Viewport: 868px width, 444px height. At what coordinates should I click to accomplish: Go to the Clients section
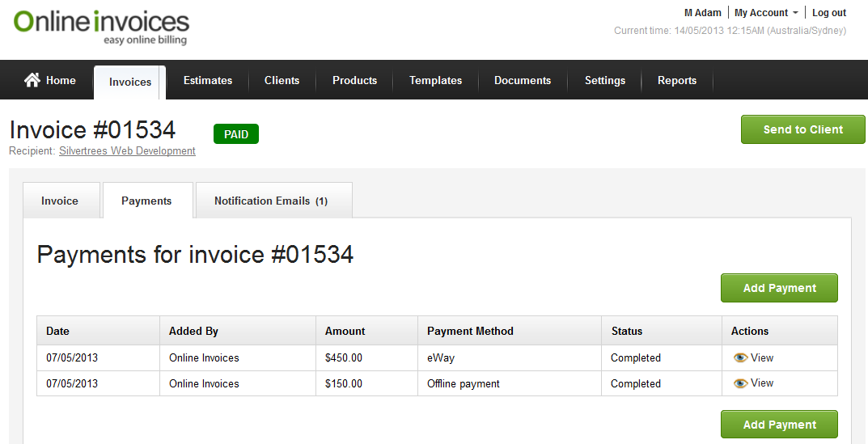(x=282, y=80)
